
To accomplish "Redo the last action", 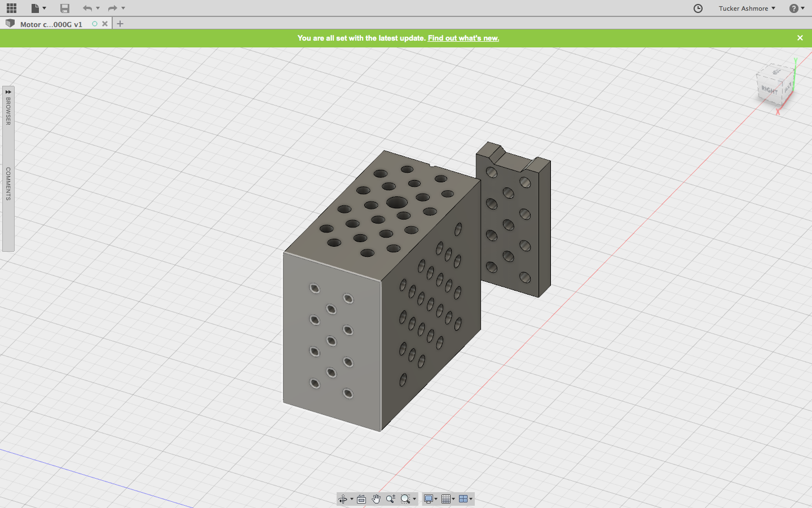I will (x=112, y=8).
